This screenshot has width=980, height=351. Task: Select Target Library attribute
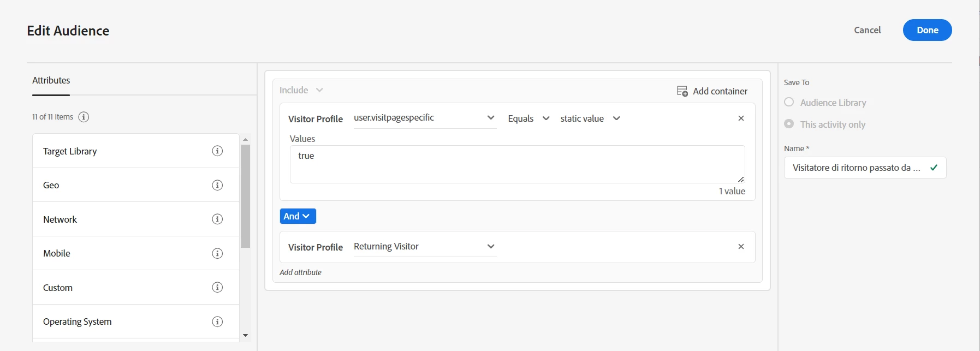pos(136,151)
